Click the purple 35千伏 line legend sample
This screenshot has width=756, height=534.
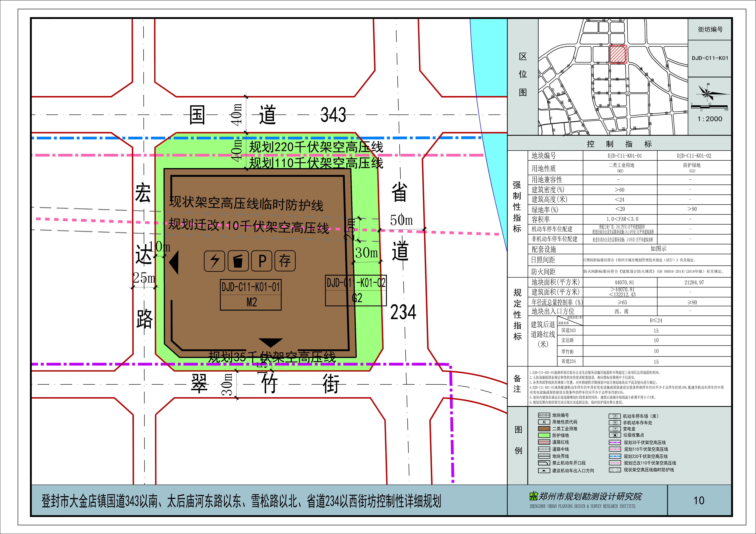tap(615, 442)
